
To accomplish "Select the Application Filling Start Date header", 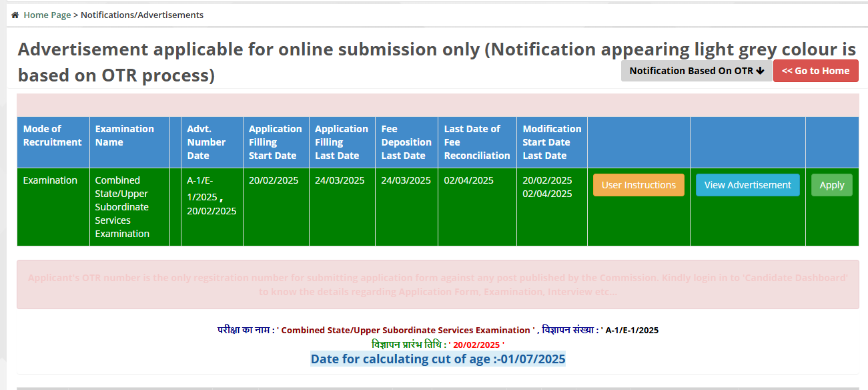I will tap(275, 142).
